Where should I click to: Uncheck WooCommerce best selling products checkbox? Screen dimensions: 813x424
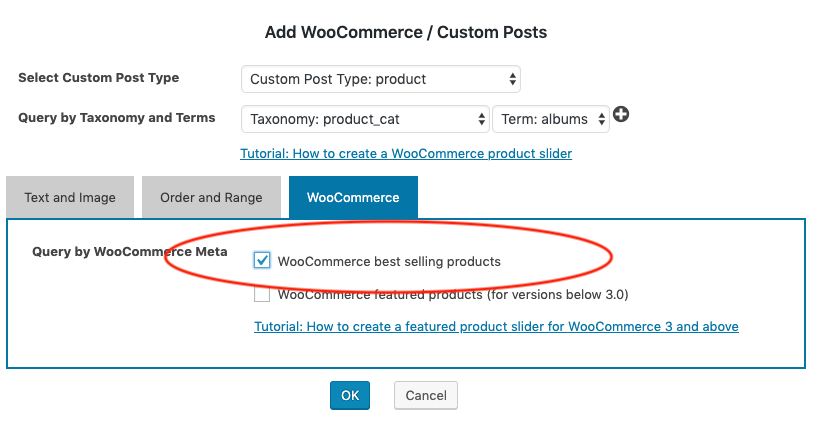262,261
